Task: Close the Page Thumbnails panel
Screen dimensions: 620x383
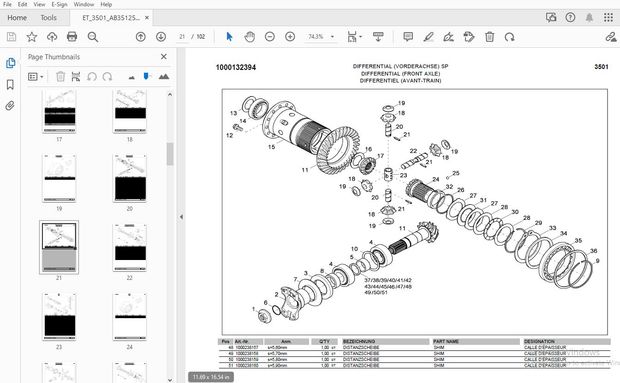Action: (x=164, y=57)
